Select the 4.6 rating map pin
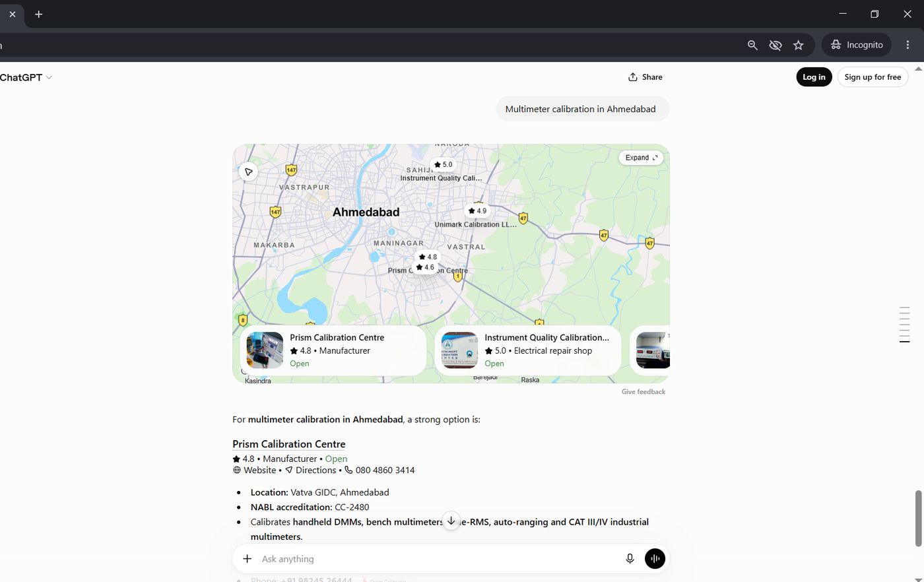924x582 pixels. pyautogui.click(x=425, y=267)
